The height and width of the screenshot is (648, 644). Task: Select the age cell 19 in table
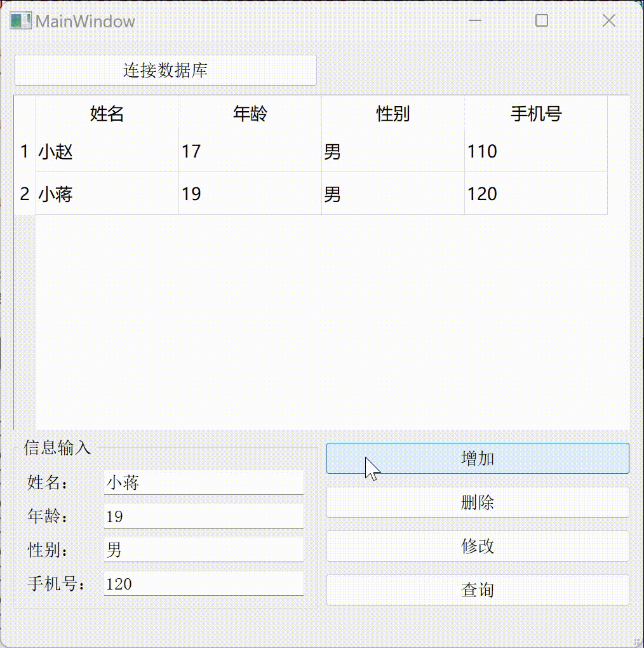click(250, 193)
